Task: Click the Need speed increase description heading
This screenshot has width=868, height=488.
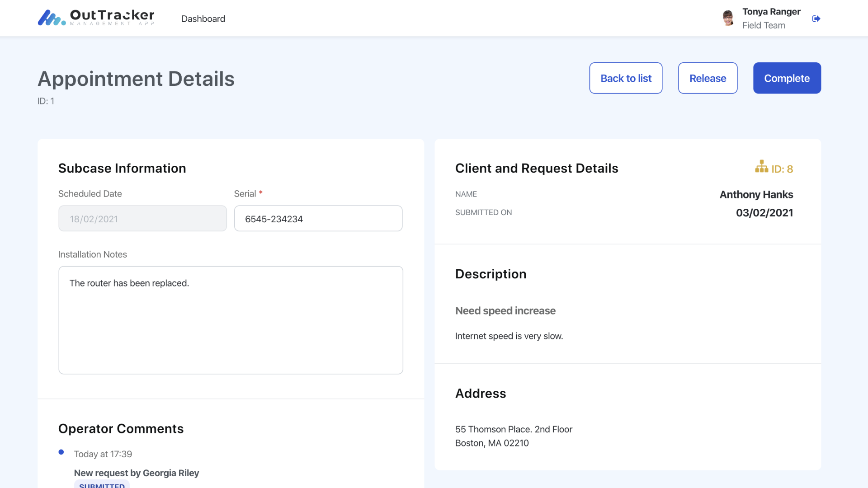Action: tap(505, 310)
